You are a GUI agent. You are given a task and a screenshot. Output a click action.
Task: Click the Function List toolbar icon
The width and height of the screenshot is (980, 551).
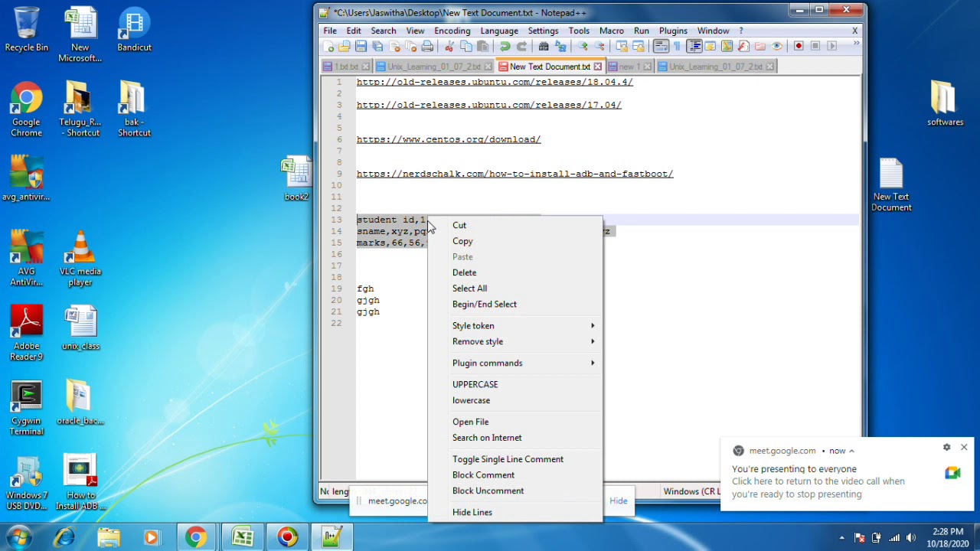coord(743,46)
